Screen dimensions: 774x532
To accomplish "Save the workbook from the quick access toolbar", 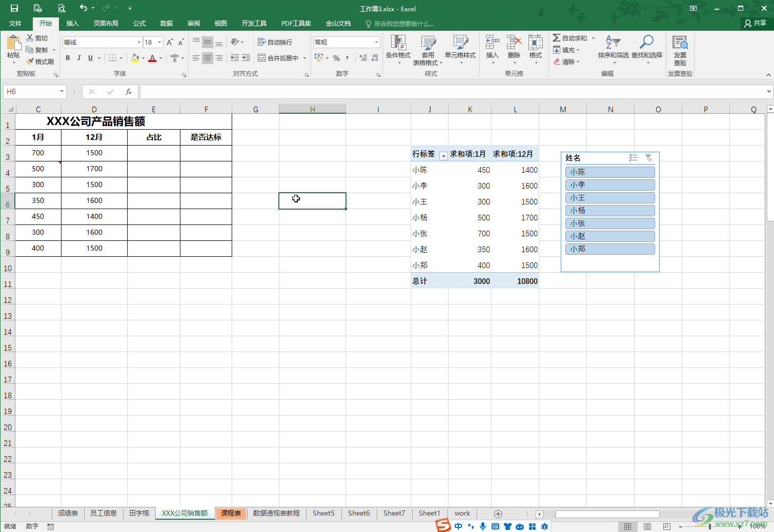I will click(x=14, y=8).
